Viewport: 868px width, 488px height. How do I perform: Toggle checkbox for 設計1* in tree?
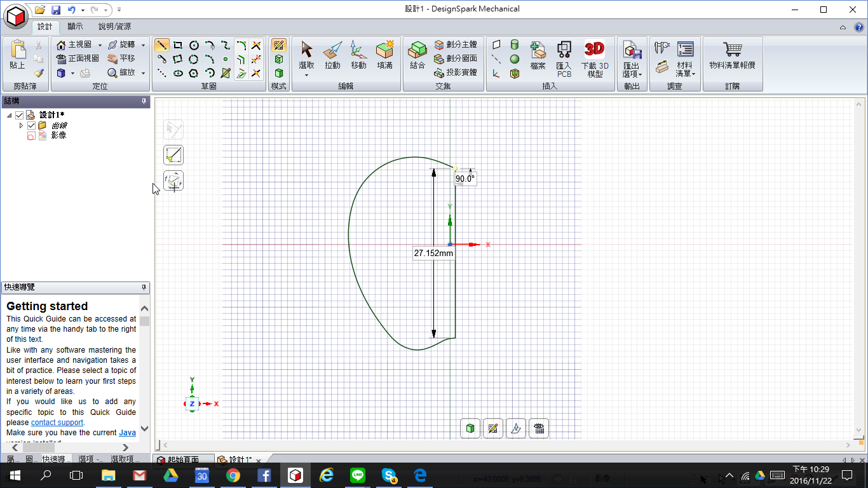coord(19,115)
